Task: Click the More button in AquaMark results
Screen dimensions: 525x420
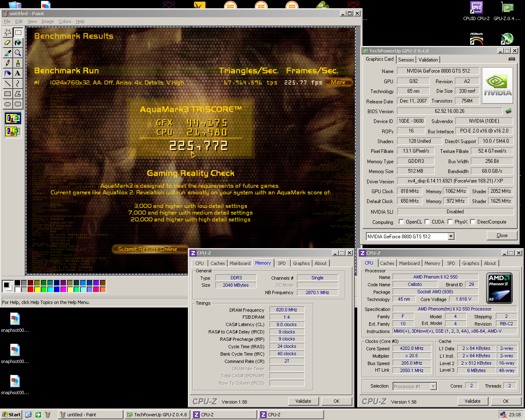Action: pos(338,82)
